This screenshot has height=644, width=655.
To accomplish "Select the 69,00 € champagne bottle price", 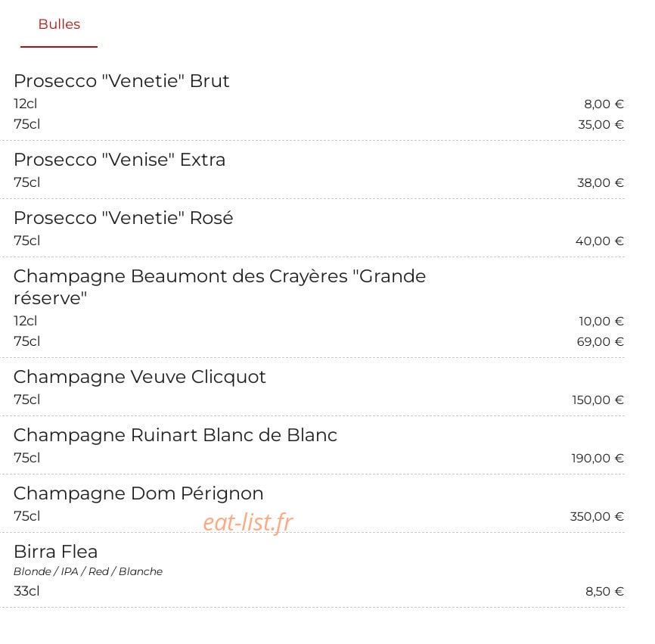I will point(601,342).
